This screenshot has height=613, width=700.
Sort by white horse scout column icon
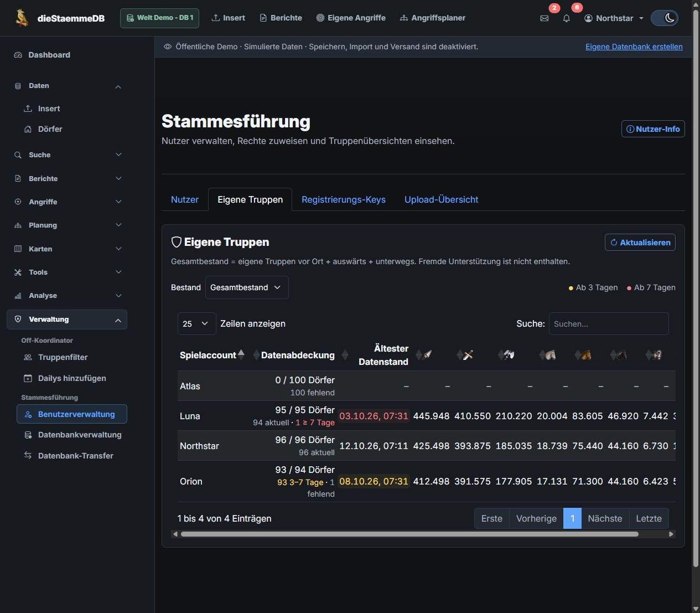point(550,355)
